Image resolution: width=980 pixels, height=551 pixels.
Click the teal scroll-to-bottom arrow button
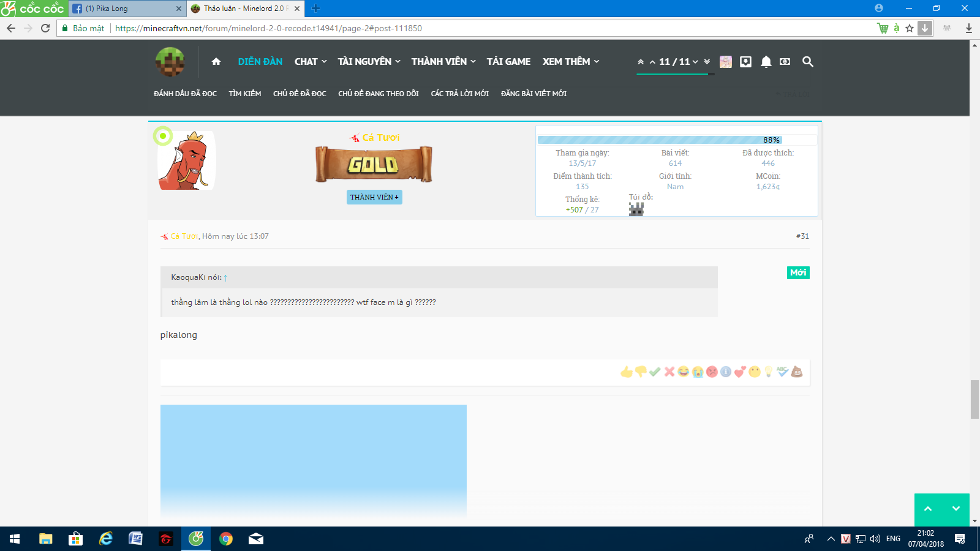pyautogui.click(x=956, y=509)
